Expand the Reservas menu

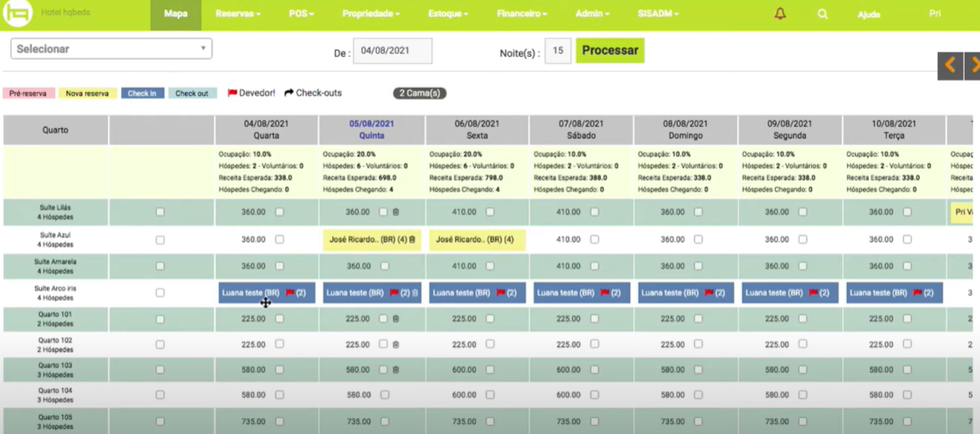[237, 14]
